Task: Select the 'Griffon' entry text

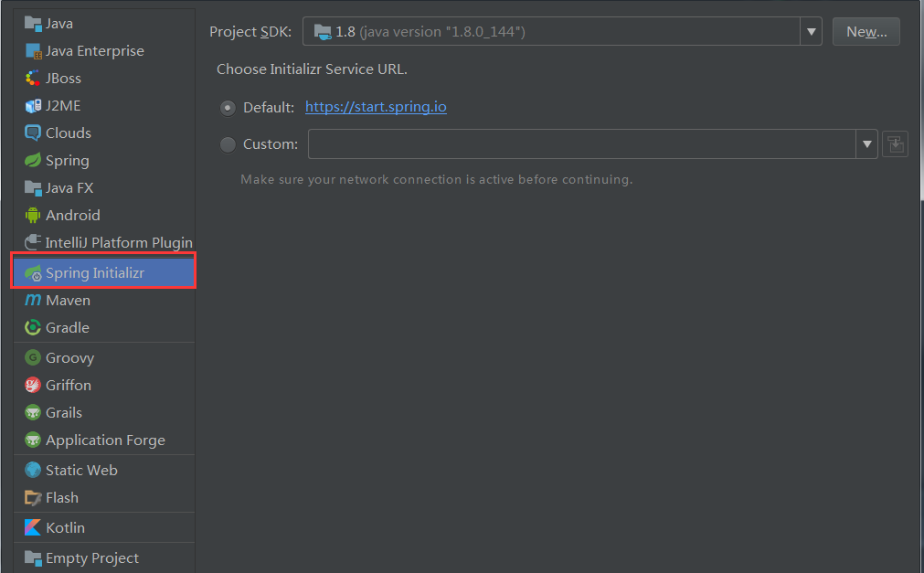Action: (69, 386)
